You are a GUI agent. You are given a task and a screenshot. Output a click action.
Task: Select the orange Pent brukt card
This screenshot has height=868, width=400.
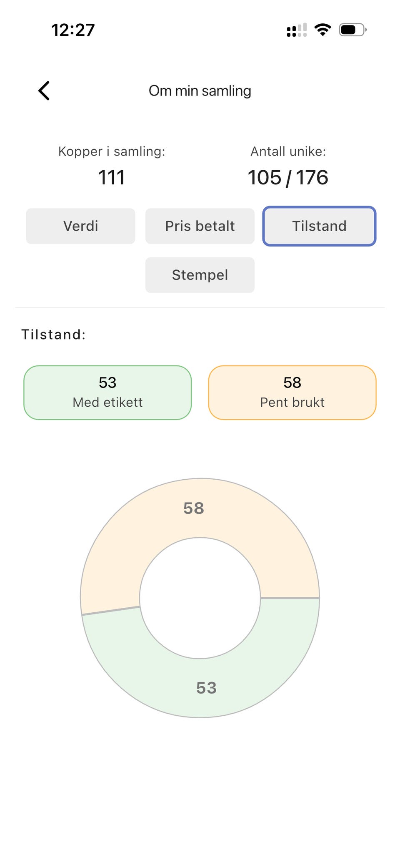292,392
